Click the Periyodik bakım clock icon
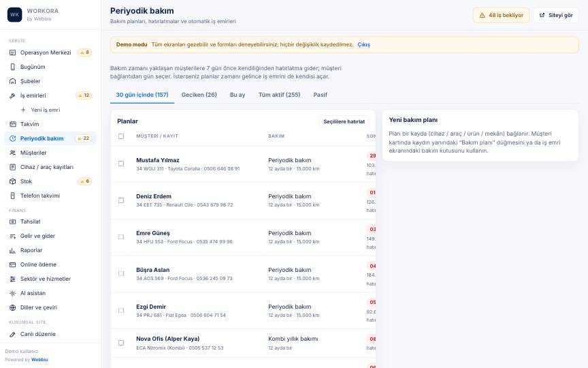 [x=12, y=138]
